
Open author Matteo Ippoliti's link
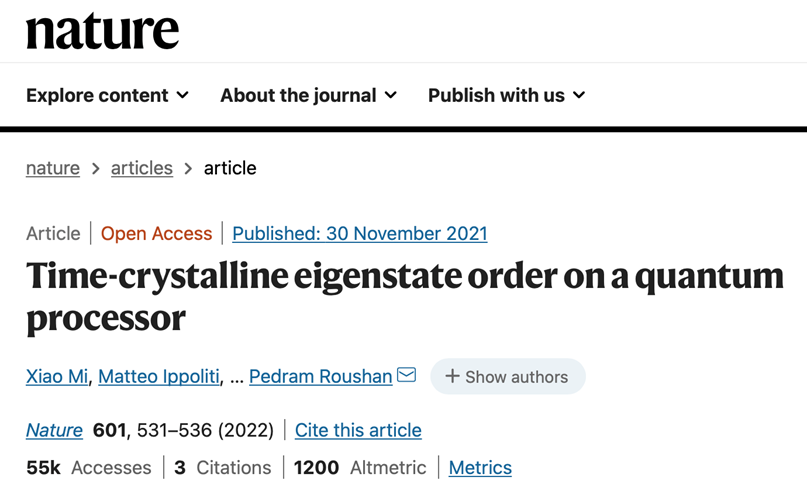tap(159, 377)
